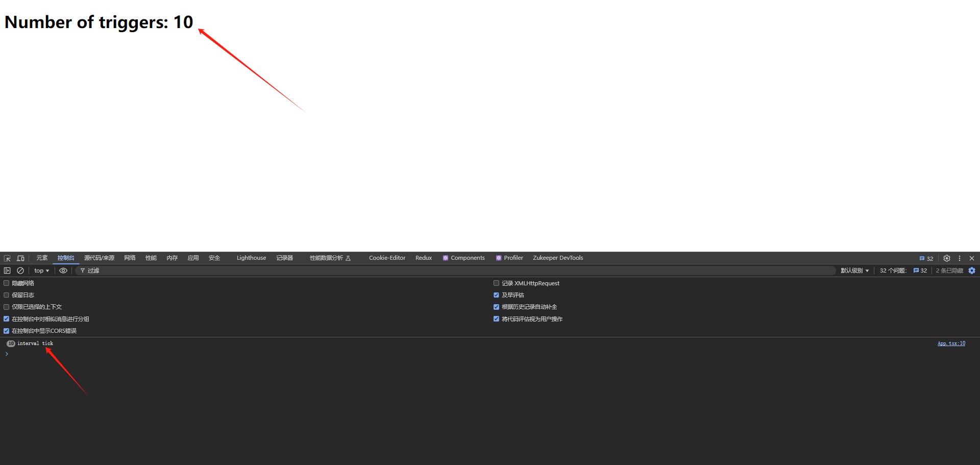This screenshot has height=465, width=980.
Task: Open the 安全 tab
Action: pyautogui.click(x=214, y=258)
